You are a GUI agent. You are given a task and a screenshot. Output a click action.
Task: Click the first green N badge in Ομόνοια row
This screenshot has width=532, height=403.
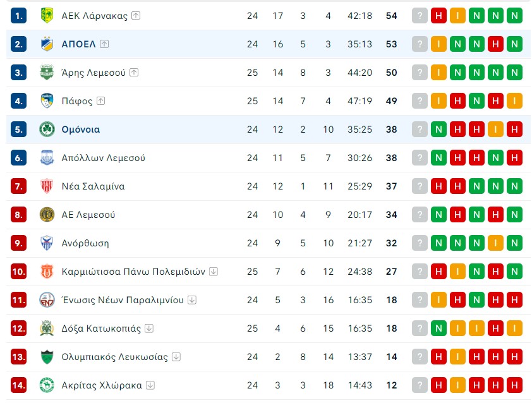tap(438, 129)
